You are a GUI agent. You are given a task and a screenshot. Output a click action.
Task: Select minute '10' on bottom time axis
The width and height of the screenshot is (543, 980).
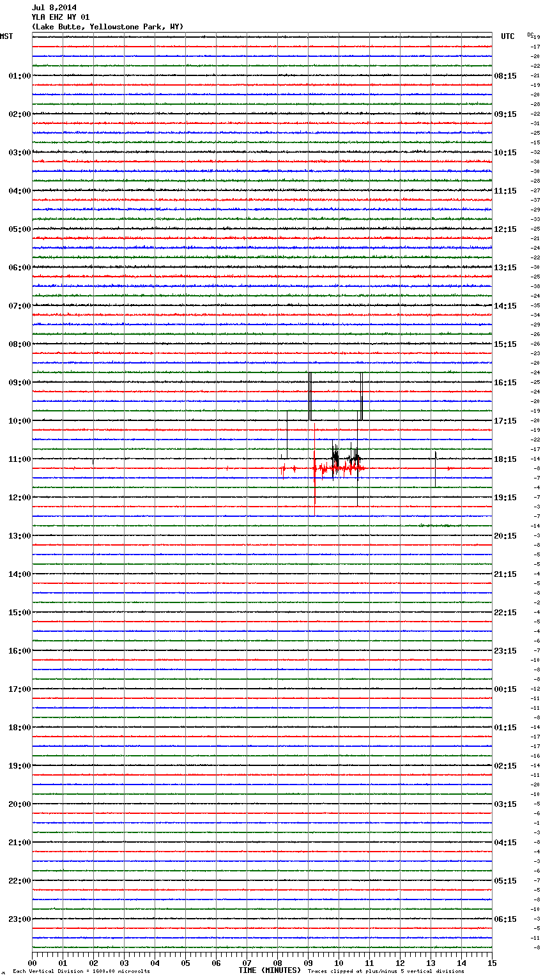pos(339,963)
